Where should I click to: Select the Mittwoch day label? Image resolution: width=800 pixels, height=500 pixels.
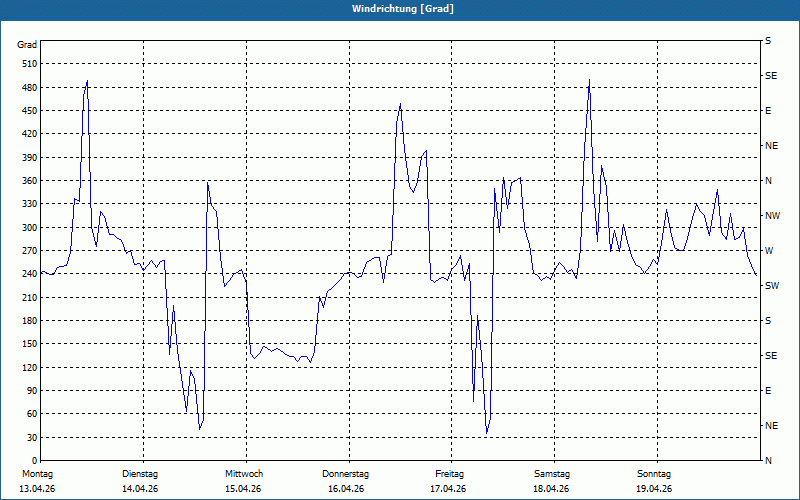(x=244, y=474)
